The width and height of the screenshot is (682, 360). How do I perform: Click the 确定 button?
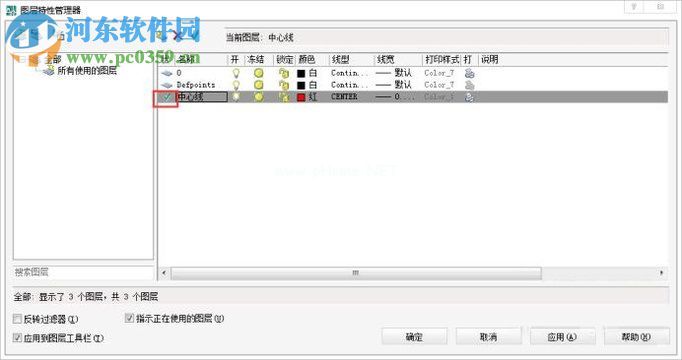click(x=415, y=337)
